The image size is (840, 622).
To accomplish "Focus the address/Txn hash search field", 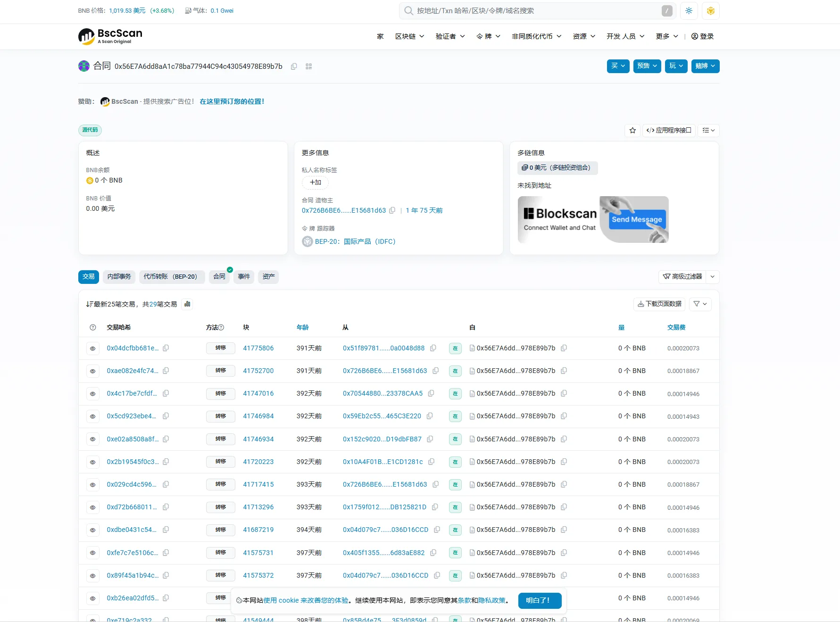I will pos(538,11).
